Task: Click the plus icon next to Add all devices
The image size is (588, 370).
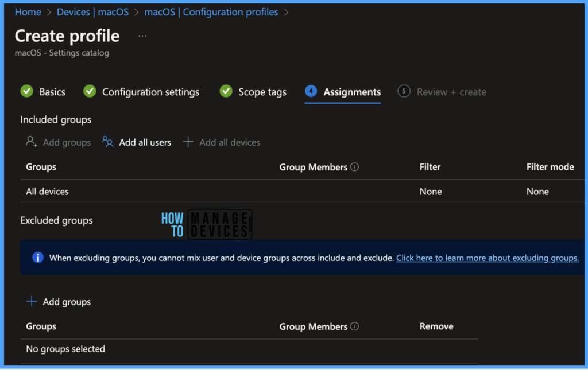Action: tap(188, 142)
